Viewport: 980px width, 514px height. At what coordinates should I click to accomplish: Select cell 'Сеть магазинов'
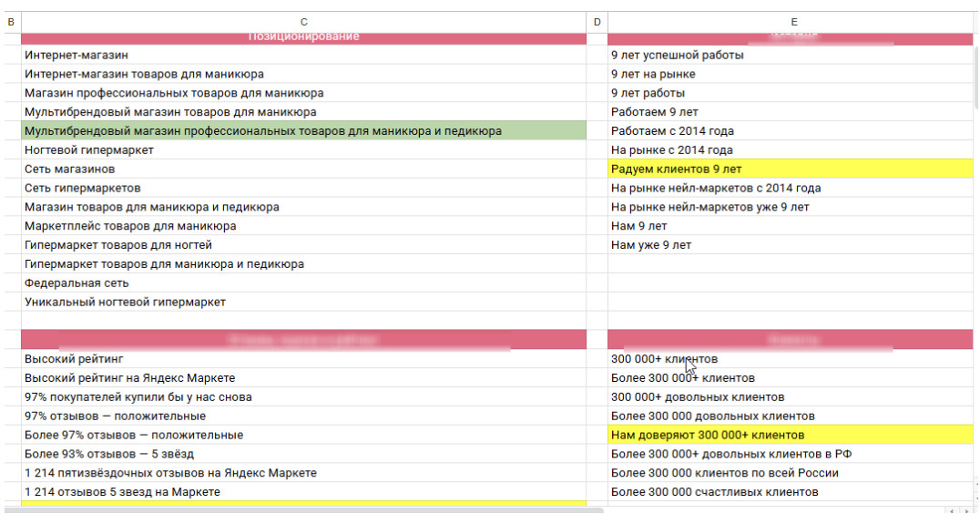[x=304, y=169]
